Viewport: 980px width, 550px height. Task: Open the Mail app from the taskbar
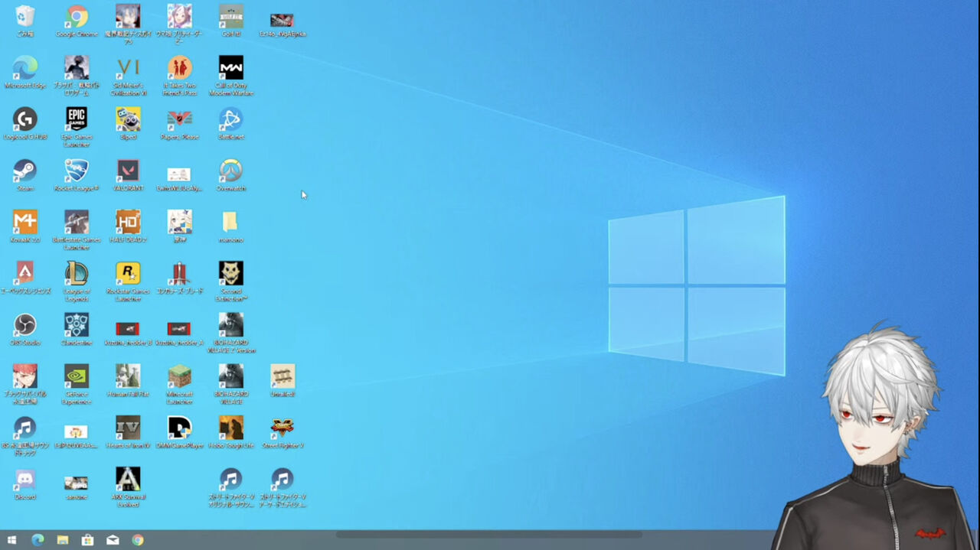(x=113, y=540)
